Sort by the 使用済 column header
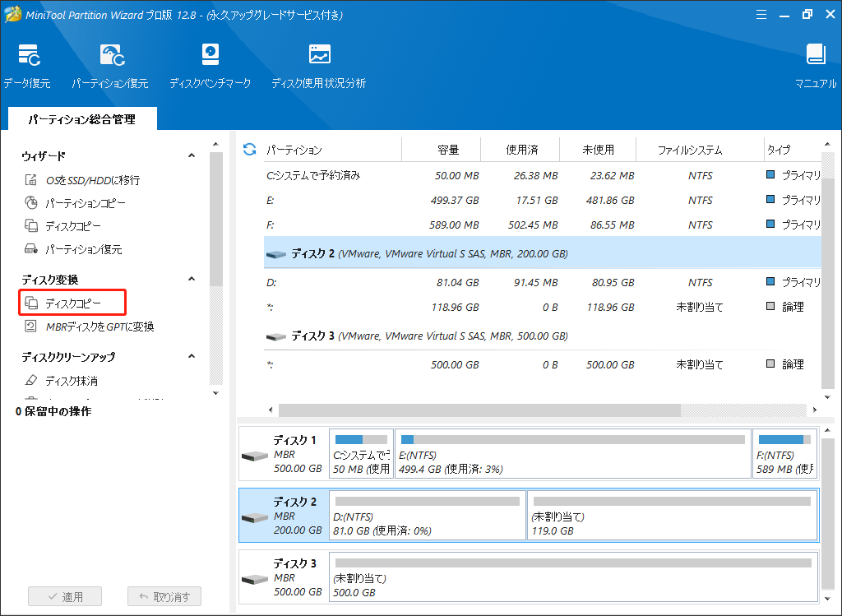This screenshot has width=842, height=616. click(x=522, y=150)
